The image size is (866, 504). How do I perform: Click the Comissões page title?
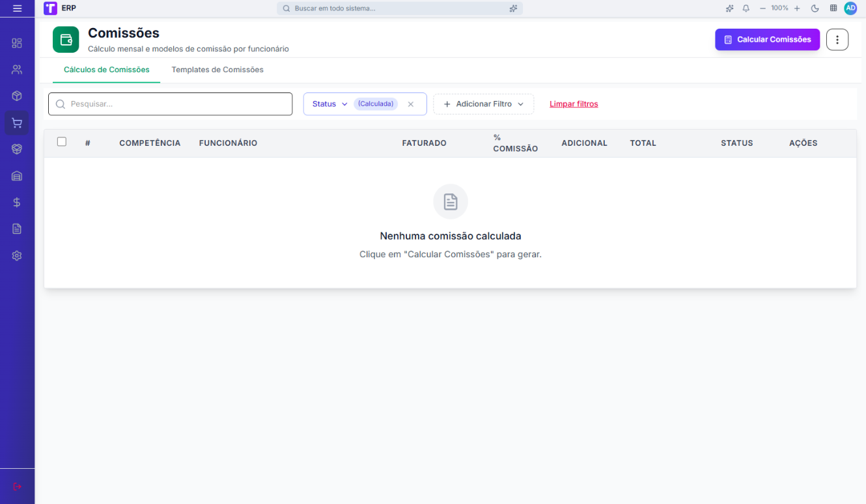[124, 33]
